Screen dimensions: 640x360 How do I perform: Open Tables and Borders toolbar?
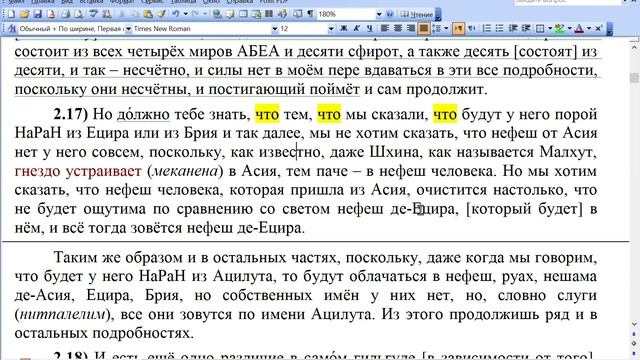[x=230, y=14]
